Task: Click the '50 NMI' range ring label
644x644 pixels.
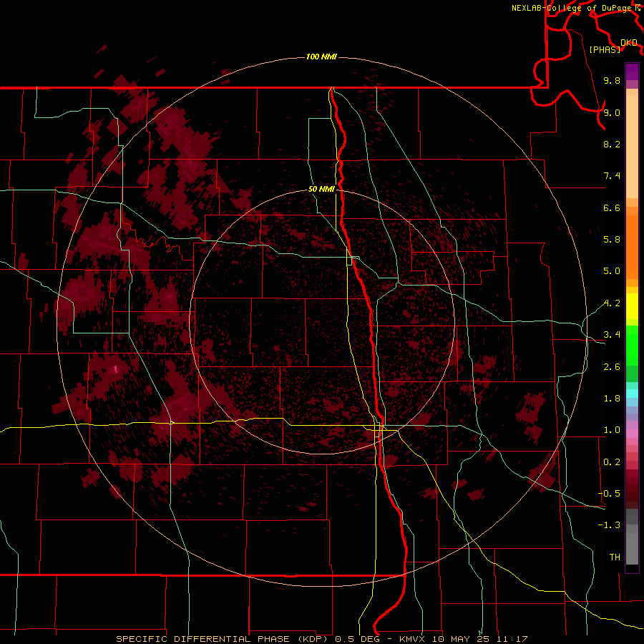Action: 321,190
